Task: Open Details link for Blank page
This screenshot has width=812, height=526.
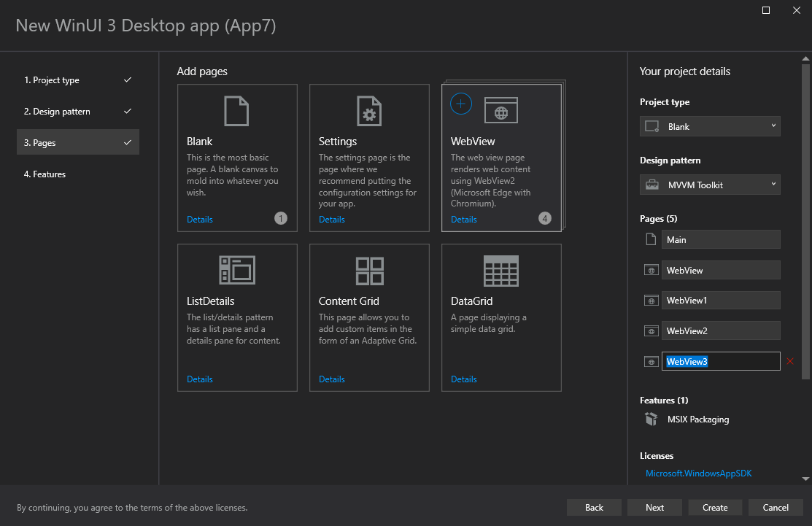Action: point(200,219)
